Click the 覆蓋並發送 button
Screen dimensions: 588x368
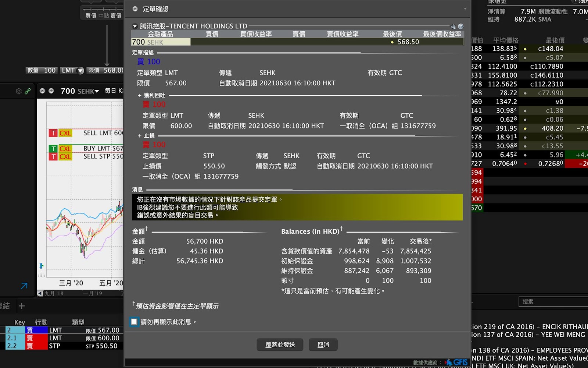click(280, 345)
